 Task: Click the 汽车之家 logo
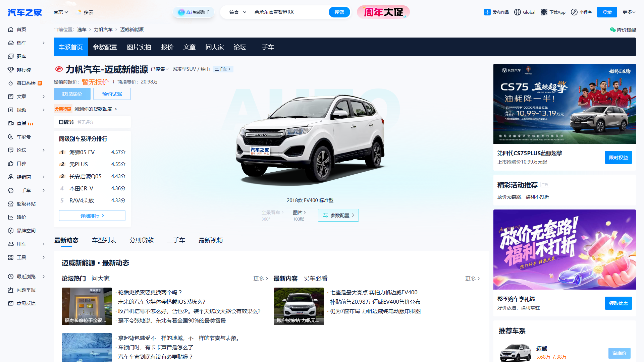25,12
